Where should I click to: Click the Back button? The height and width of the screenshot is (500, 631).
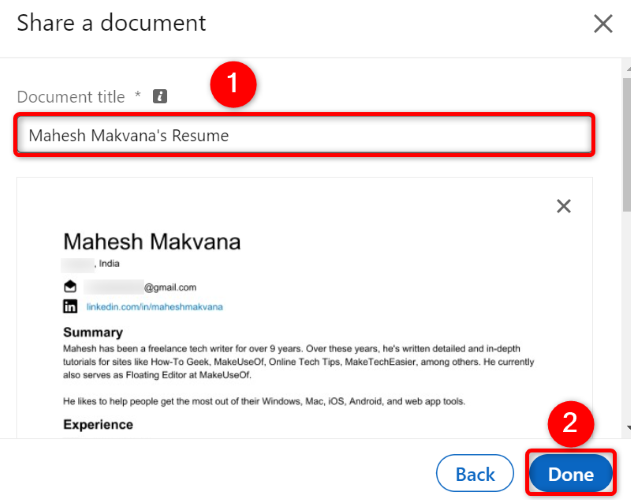click(475, 473)
